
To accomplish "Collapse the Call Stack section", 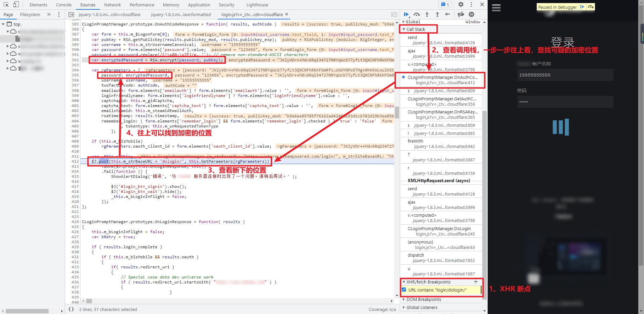I will click(404, 29).
